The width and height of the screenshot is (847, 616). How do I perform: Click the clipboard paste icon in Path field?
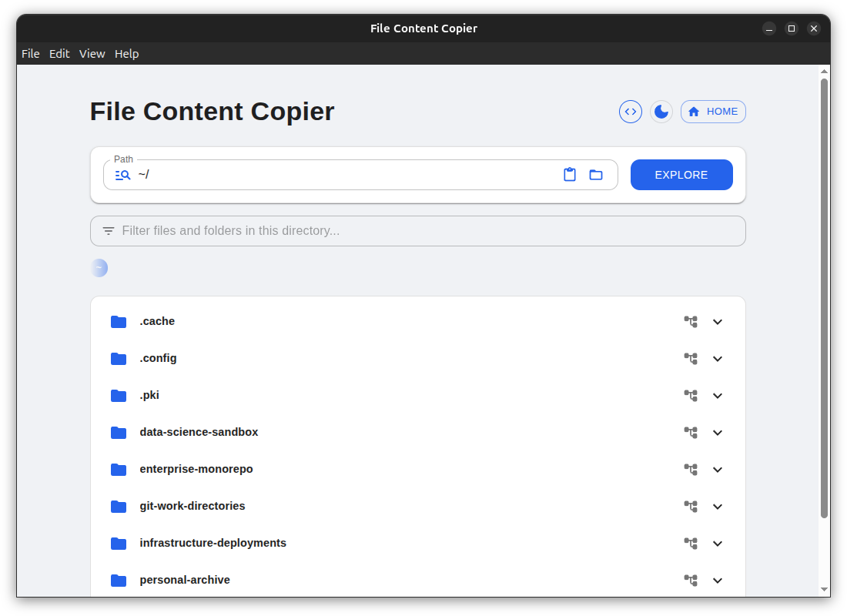[x=570, y=175]
